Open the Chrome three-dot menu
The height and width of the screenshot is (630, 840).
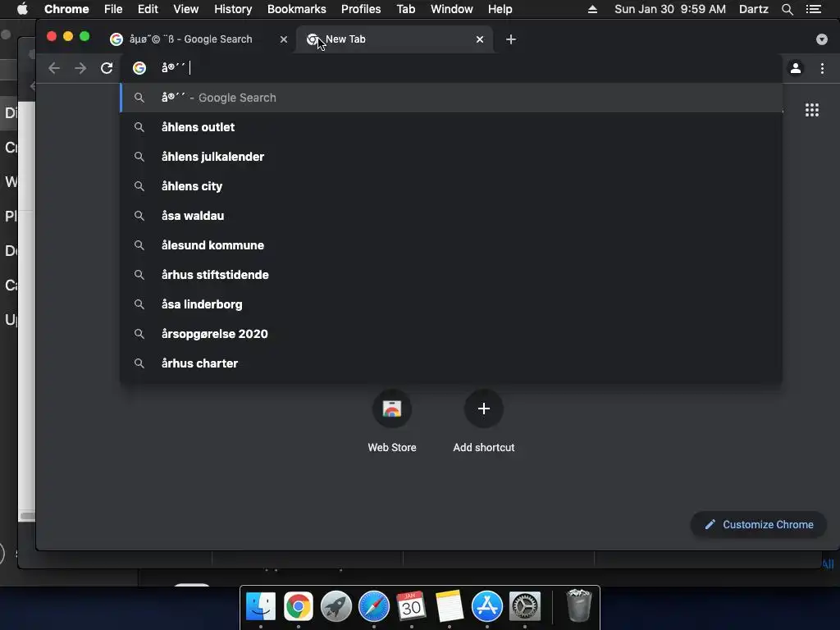822,68
